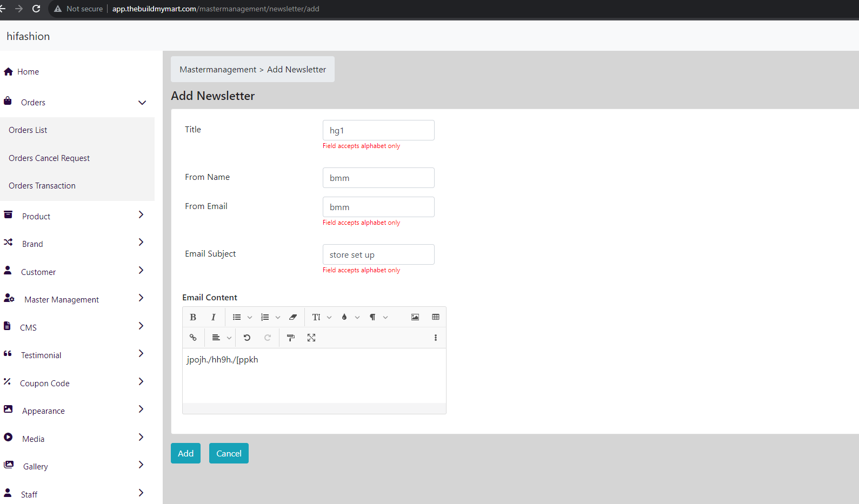Open the text color dropdown arrow
The image size is (859, 504).
point(357,318)
